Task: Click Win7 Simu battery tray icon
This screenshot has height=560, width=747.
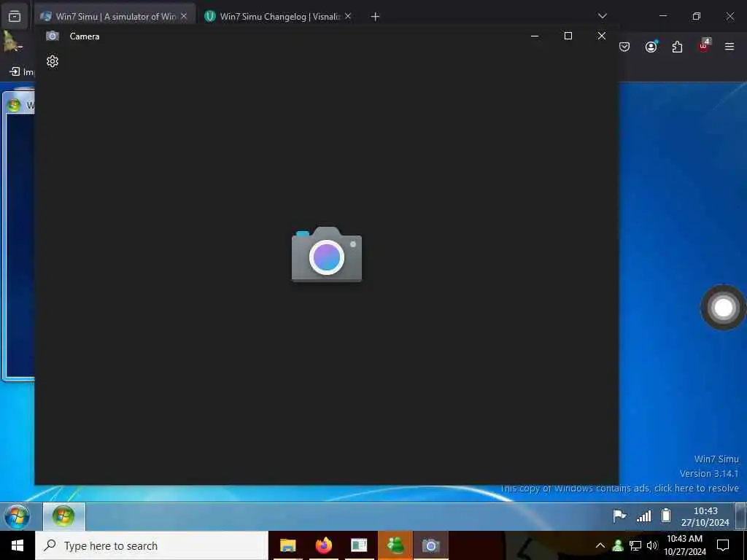Action: 666,516
